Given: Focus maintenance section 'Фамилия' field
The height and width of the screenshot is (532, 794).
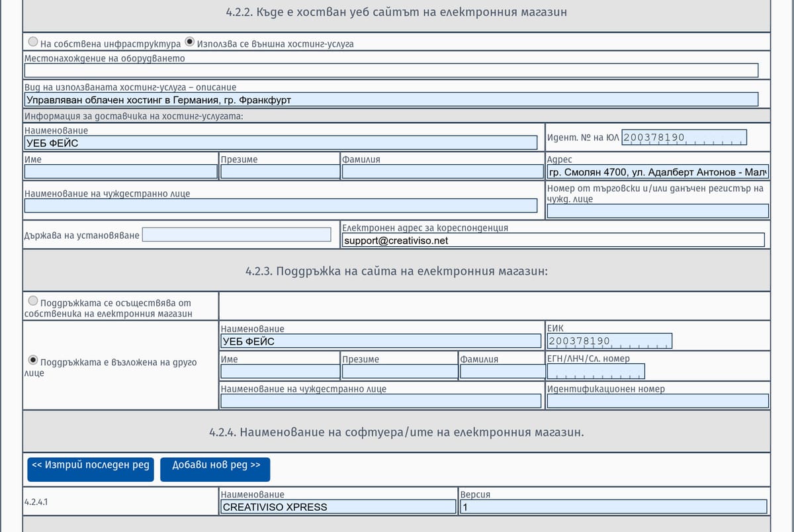Looking at the screenshot, I should point(502,371).
